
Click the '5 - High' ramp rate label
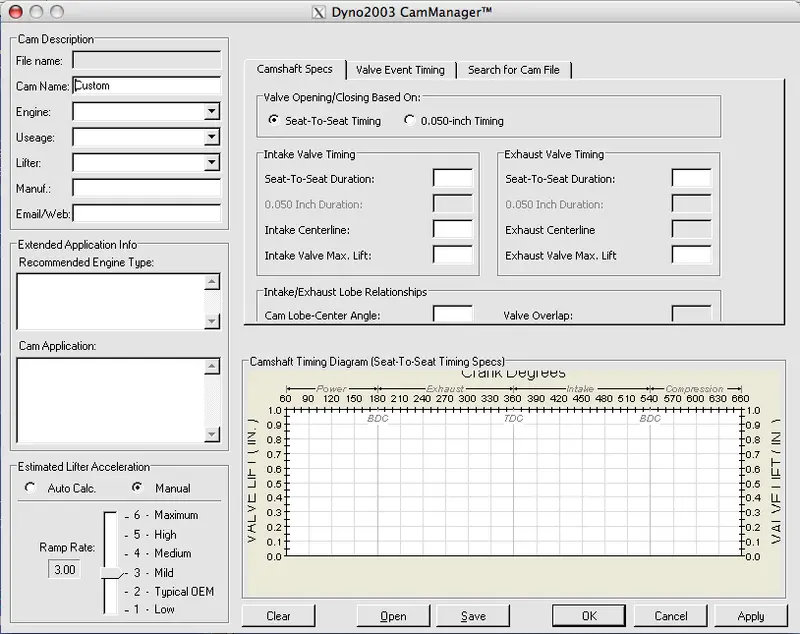coord(155,535)
